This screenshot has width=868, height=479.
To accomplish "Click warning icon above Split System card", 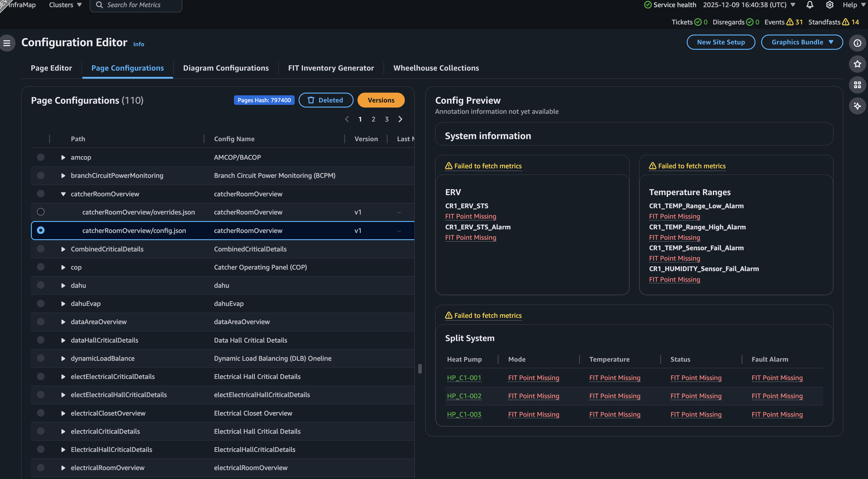I will 449,315.
